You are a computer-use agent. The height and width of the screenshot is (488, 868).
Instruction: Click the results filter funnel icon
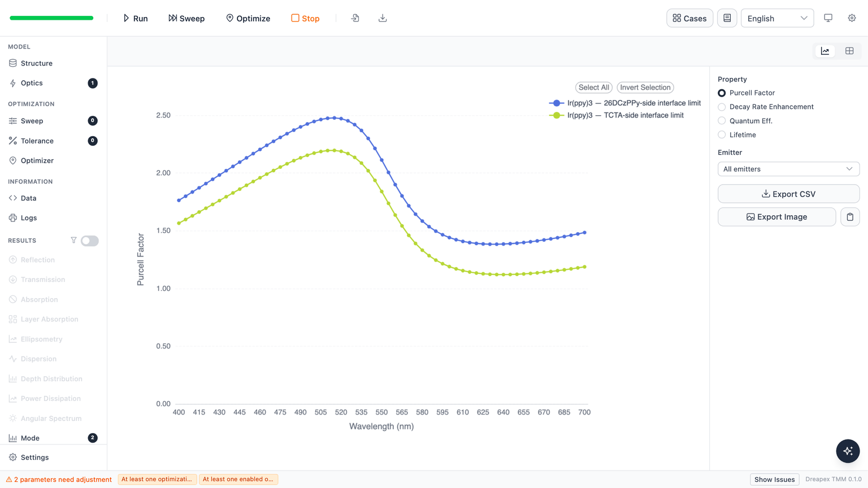point(73,240)
